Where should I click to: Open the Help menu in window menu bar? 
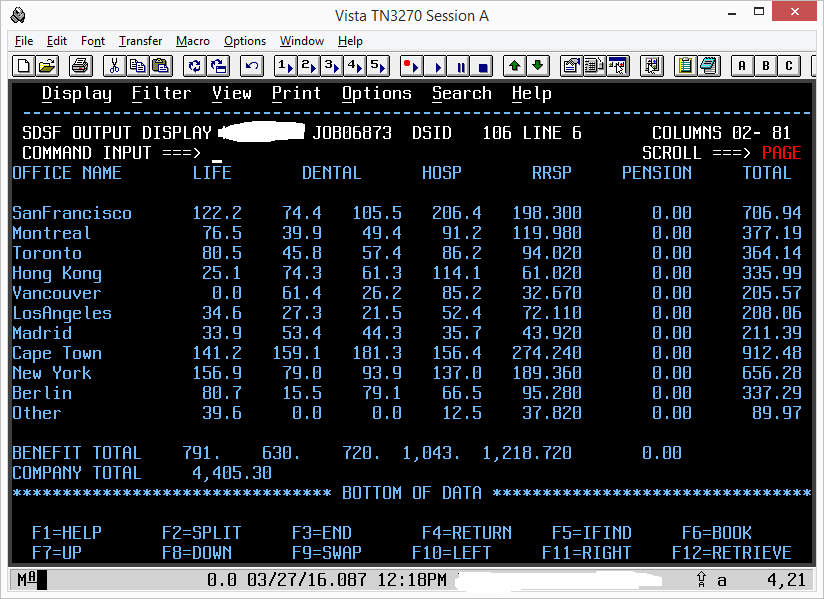tap(350, 41)
